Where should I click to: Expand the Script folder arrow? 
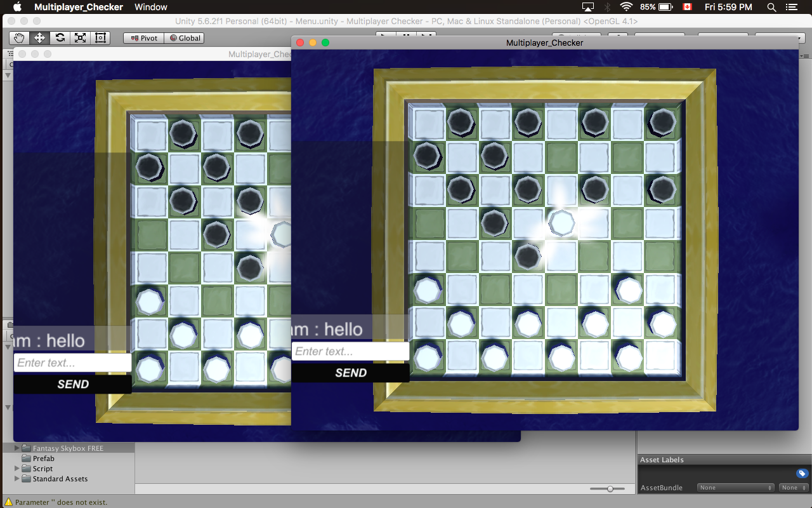(x=17, y=469)
